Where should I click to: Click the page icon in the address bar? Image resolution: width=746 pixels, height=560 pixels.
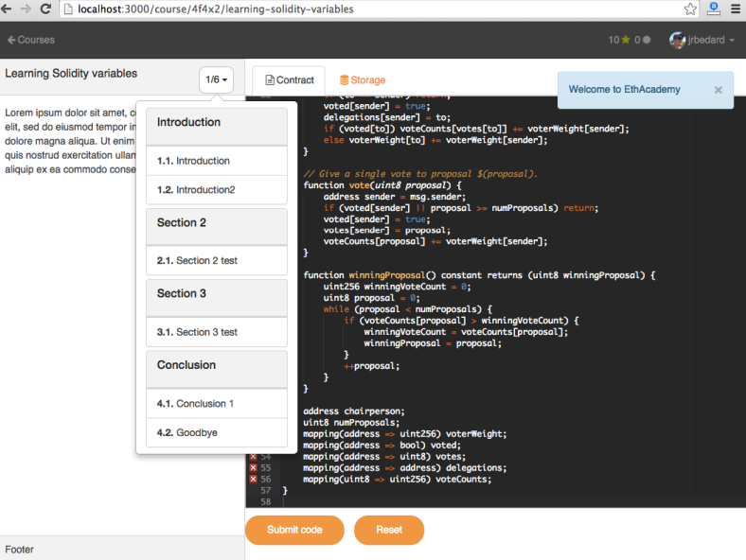pyautogui.click(x=68, y=9)
